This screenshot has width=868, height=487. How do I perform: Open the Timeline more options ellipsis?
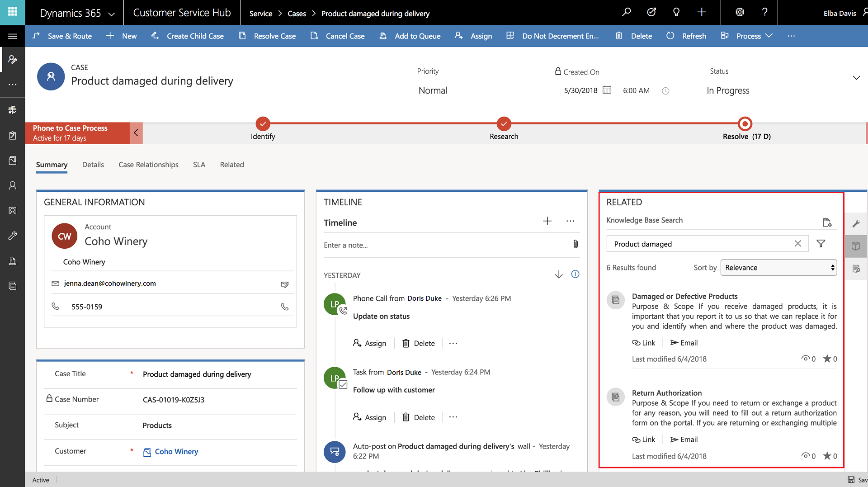(570, 221)
